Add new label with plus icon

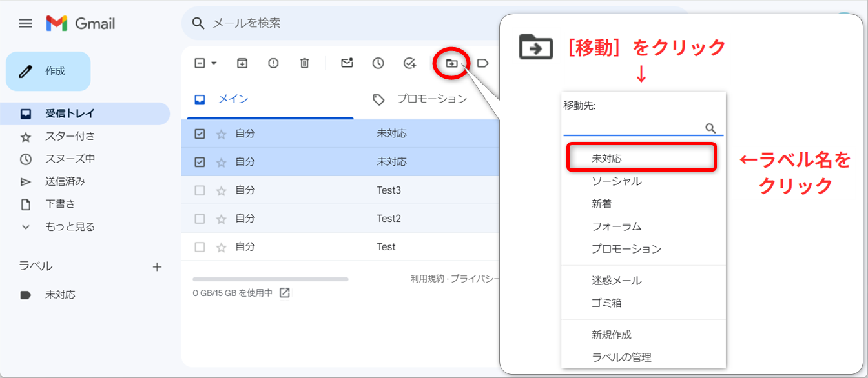click(157, 267)
